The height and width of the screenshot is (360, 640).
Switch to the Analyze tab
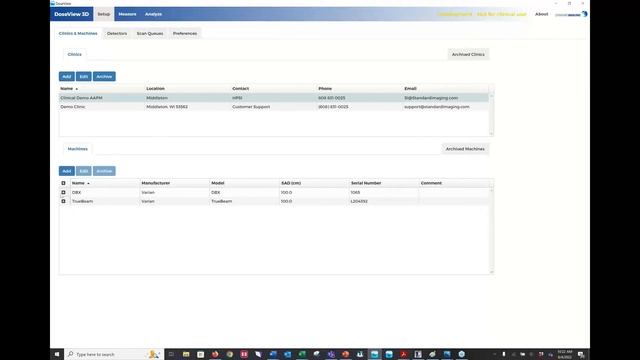pos(153,14)
